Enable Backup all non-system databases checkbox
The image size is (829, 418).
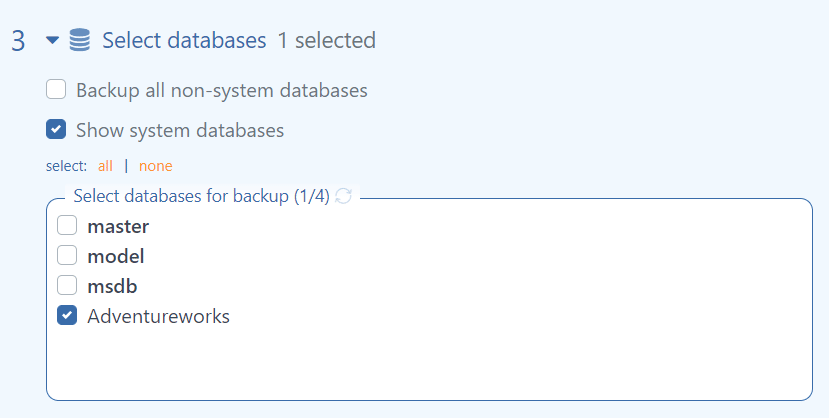(x=56, y=89)
